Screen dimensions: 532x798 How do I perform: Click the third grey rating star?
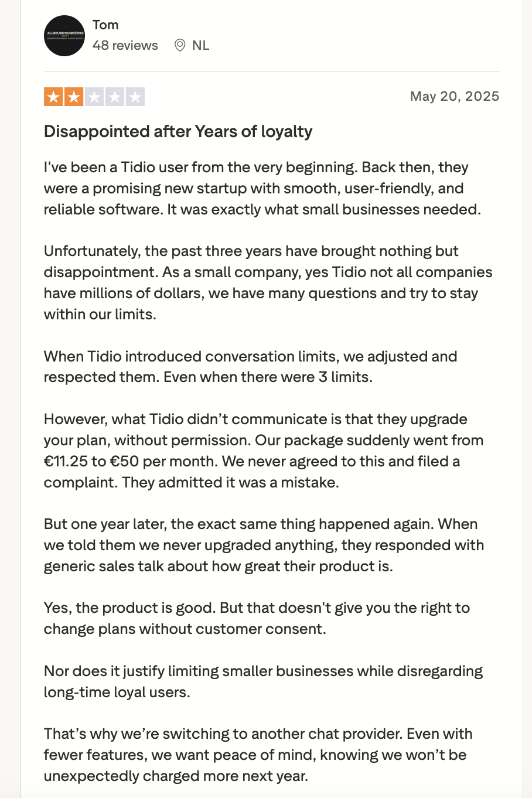[x=94, y=97]
